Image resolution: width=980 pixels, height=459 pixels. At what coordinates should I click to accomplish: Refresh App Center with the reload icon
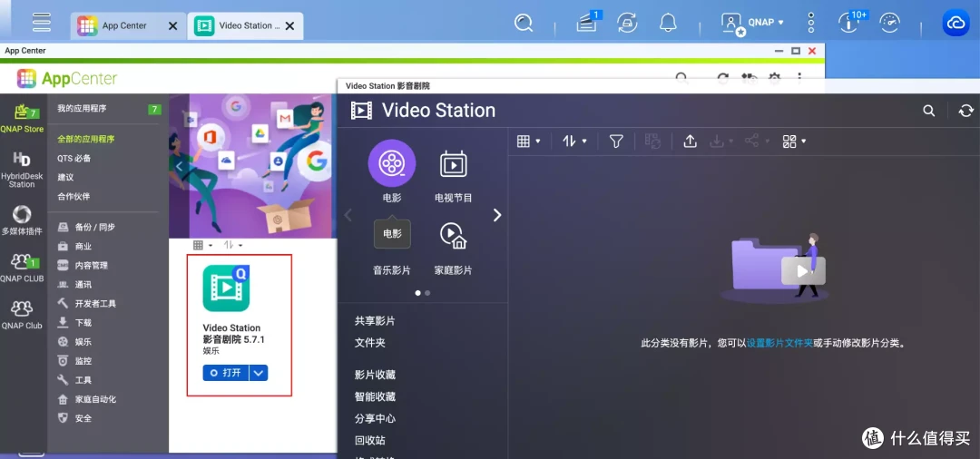tap(722, 78)
